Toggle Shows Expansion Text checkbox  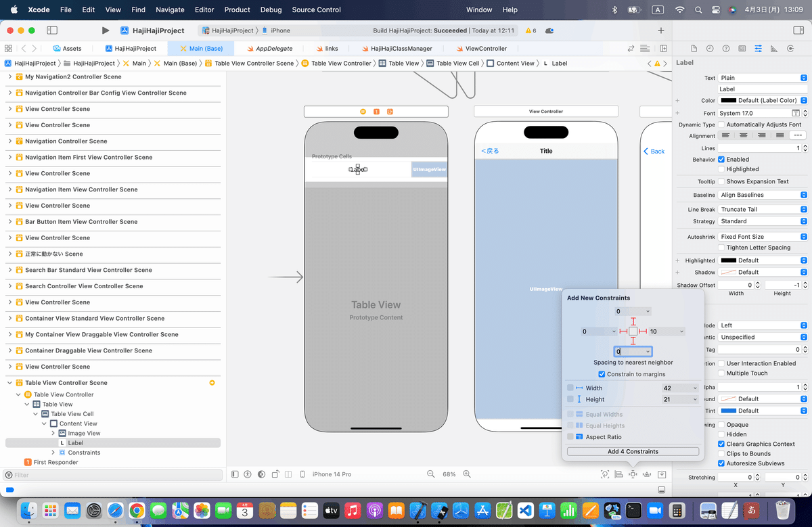tap(721, 181)
